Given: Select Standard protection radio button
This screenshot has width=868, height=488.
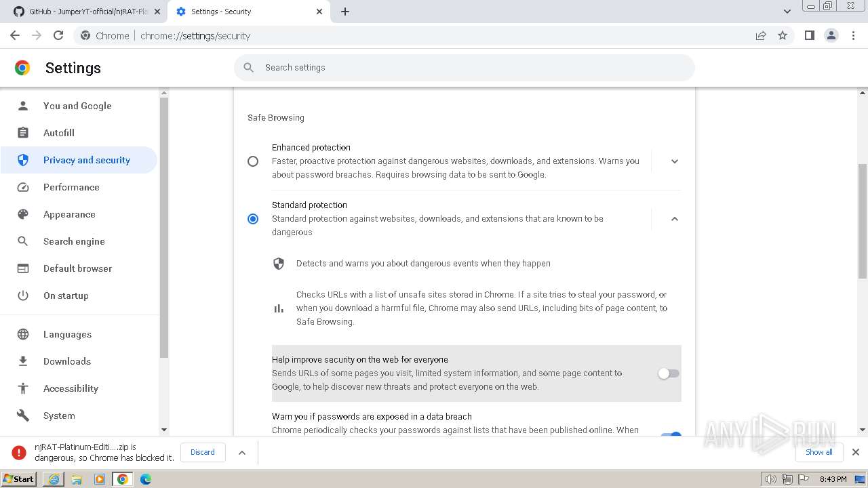Looking at the screenshot, I should coord(253,219).
